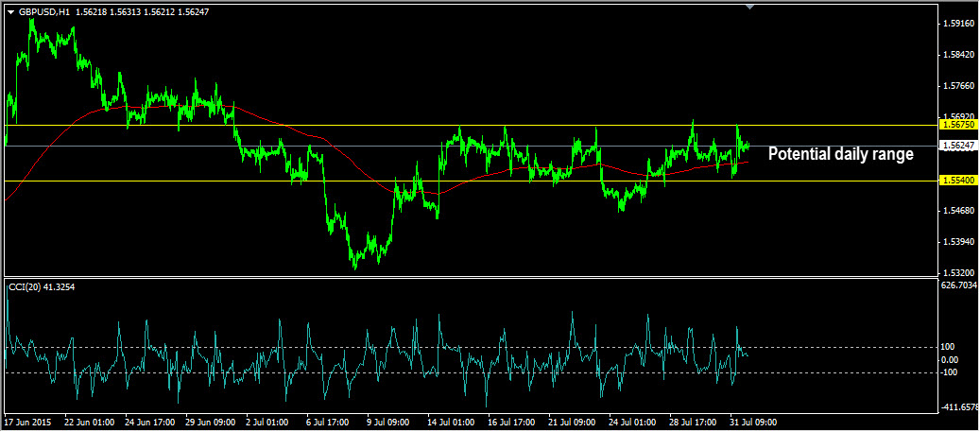The image size is (980, 432).
Task: Click the '9 Jul 09:00' time label
Action: pos(390,422)
